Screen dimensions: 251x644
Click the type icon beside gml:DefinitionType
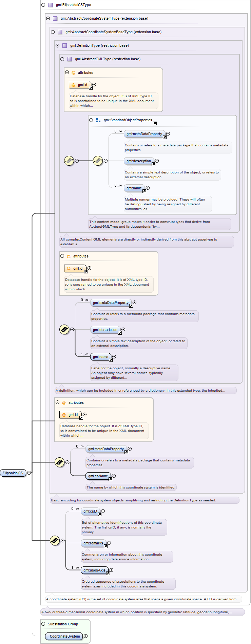tap(64, 46)
